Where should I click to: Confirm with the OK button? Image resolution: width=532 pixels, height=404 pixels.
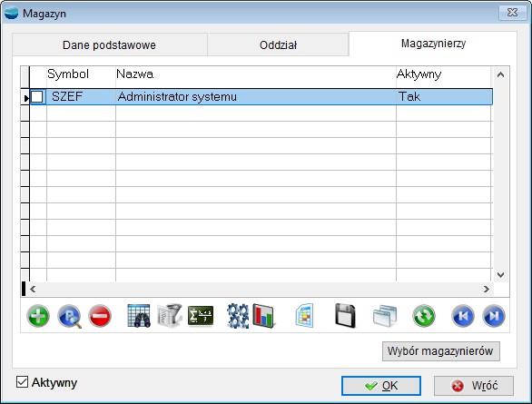click(x=381, y=386)
